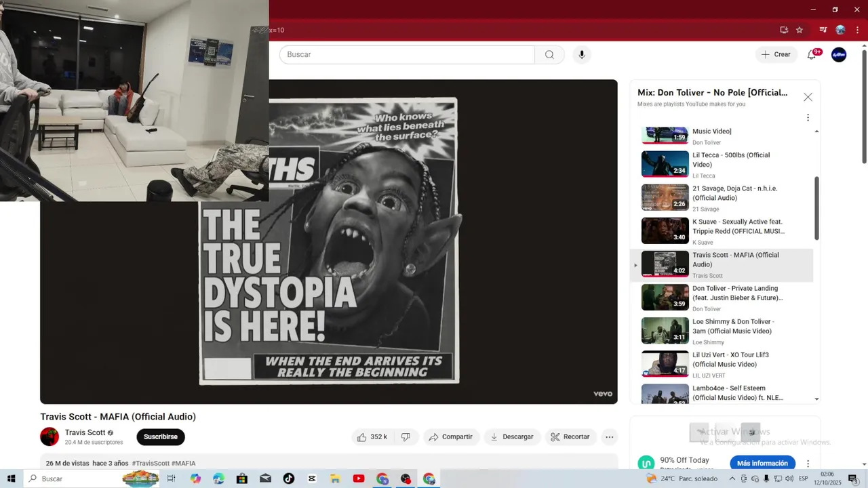This screenshot has width=868, height=488.
Task: Close the Mix playlist panel
Action: pyautogui.click(x=808, y=97)
